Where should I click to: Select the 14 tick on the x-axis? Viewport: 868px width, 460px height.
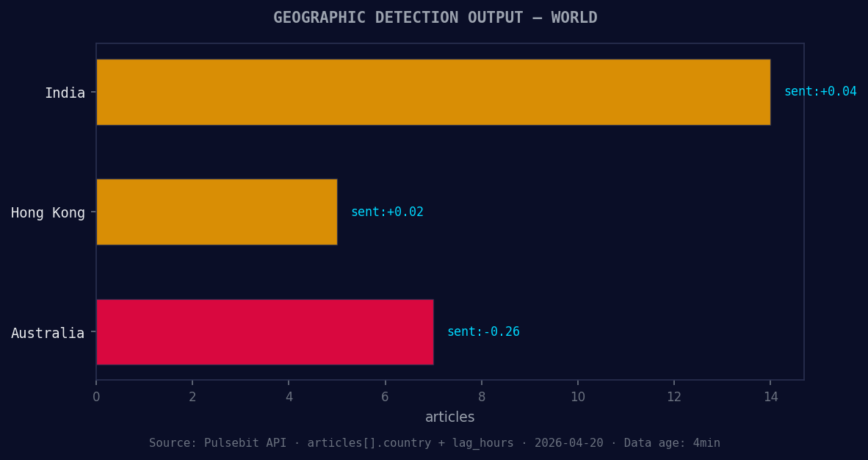(770, 396)
